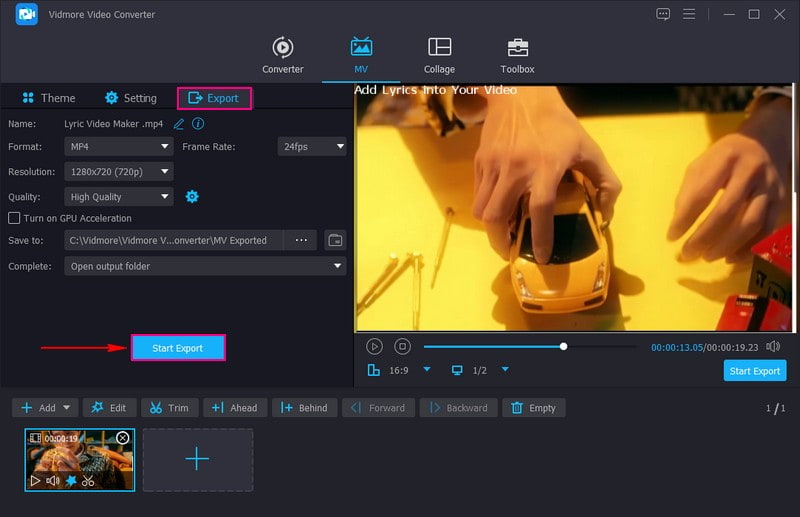Open quality settings gear icon
Screen dimensions: 800x517
point(192,197)
